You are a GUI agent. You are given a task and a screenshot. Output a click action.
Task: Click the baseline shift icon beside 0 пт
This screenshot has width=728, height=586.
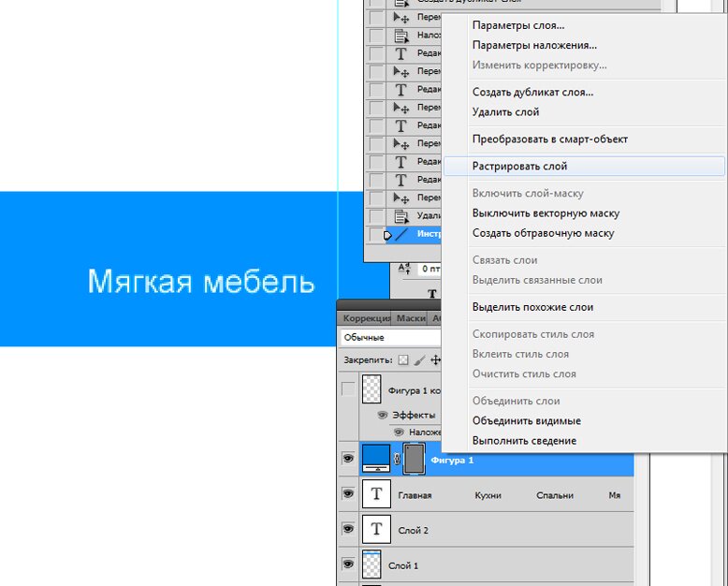[405, 269]
